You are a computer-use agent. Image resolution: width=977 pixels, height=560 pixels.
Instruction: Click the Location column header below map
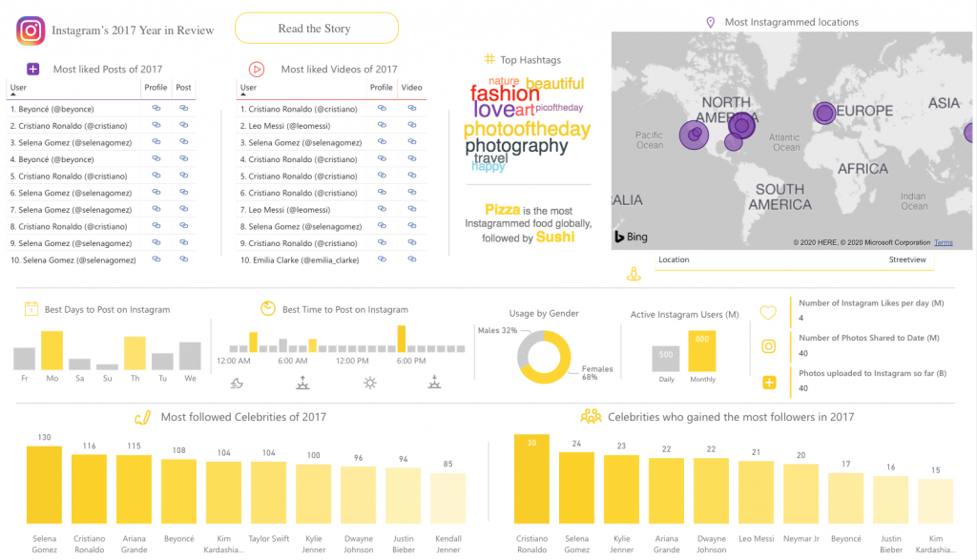(674, 259)
